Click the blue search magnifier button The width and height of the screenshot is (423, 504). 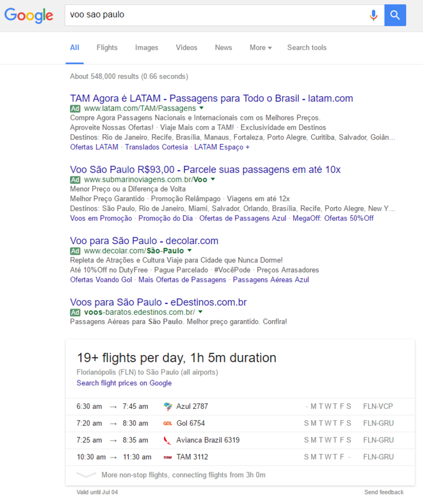[395, 15]
